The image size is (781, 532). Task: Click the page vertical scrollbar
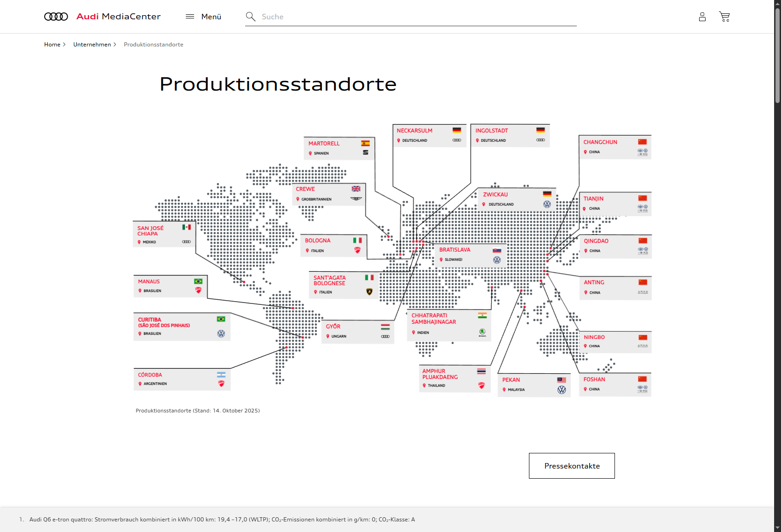[777, 276]
